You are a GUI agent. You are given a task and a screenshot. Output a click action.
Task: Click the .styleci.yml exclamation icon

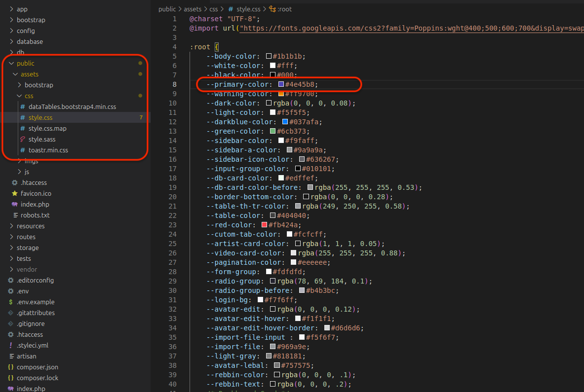(11, 345)
